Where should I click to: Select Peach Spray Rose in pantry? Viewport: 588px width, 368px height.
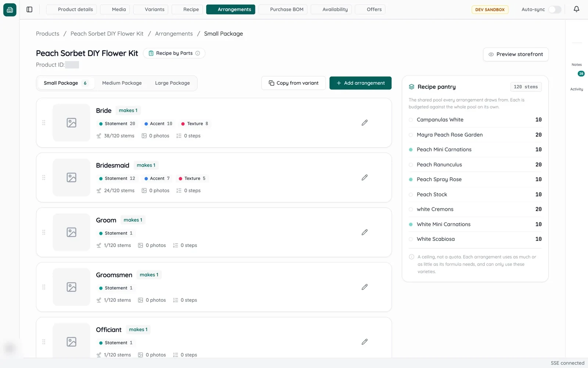point(475,180)
